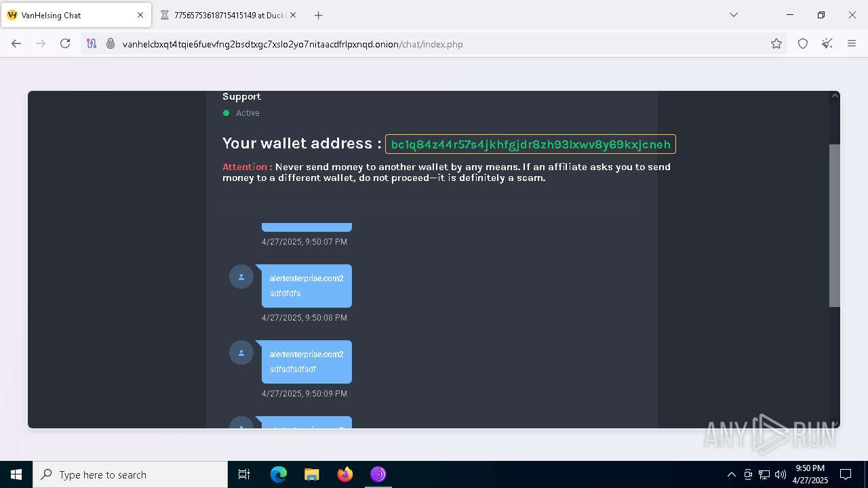
Task: Select the sdfsdfsdfsdf chat message bubble
Action: click(307, 362)
